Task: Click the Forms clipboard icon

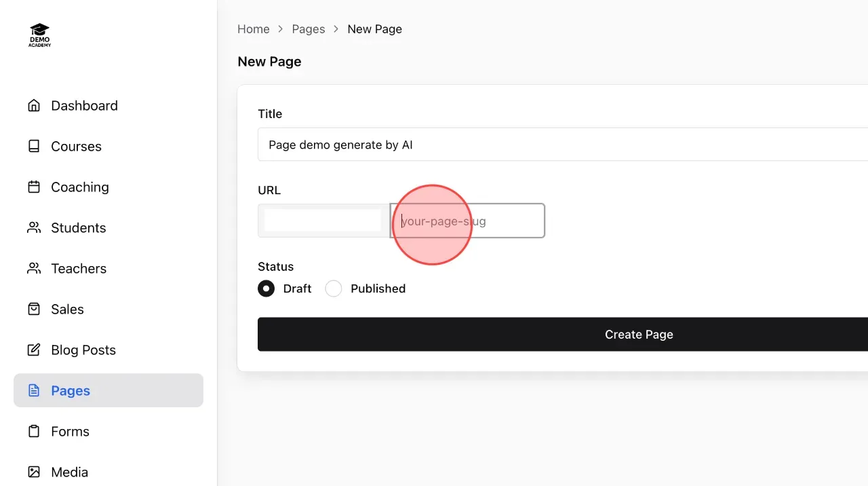Action: click(34, 431)
